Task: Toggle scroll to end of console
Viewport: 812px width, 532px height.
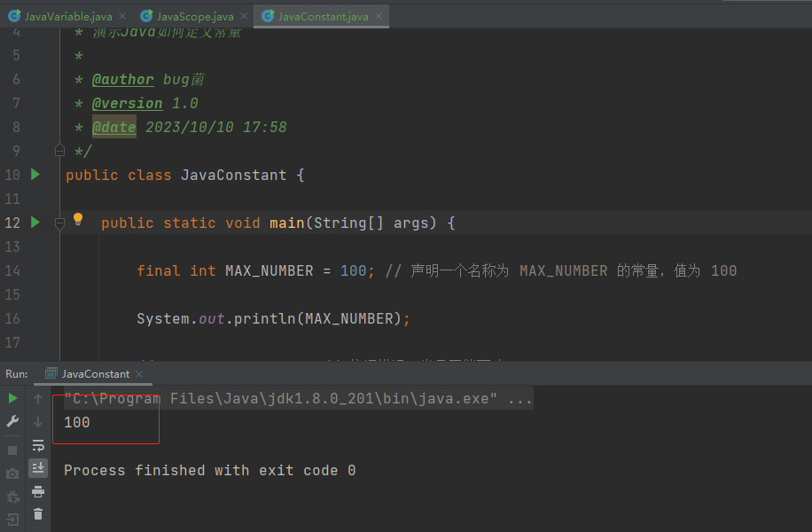Action: coord(38,468)
